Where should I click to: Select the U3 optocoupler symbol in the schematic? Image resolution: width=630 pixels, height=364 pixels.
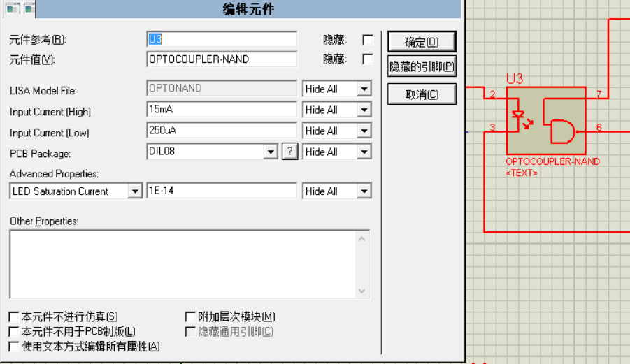coord(546,121)
